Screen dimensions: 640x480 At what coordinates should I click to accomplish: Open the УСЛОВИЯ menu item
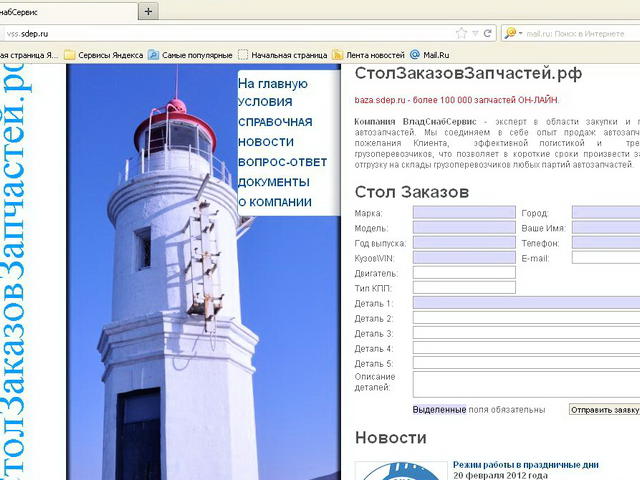pos(265,102)
